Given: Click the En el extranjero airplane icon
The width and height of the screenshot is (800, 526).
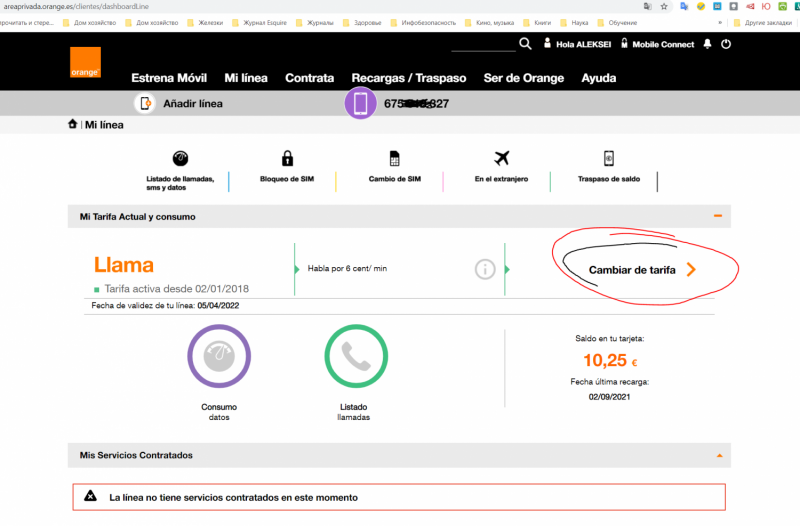Looking at the screenshot, I should pos(502,159).
